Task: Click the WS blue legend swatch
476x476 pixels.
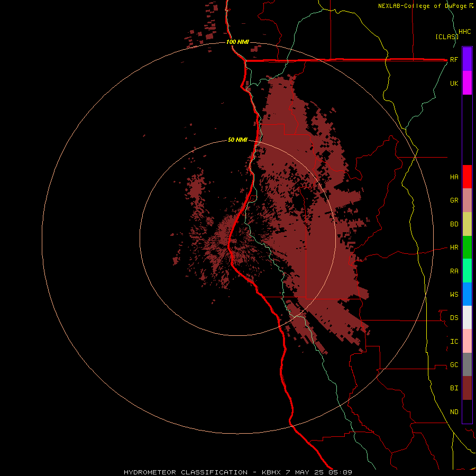Action: pos(467,294)
